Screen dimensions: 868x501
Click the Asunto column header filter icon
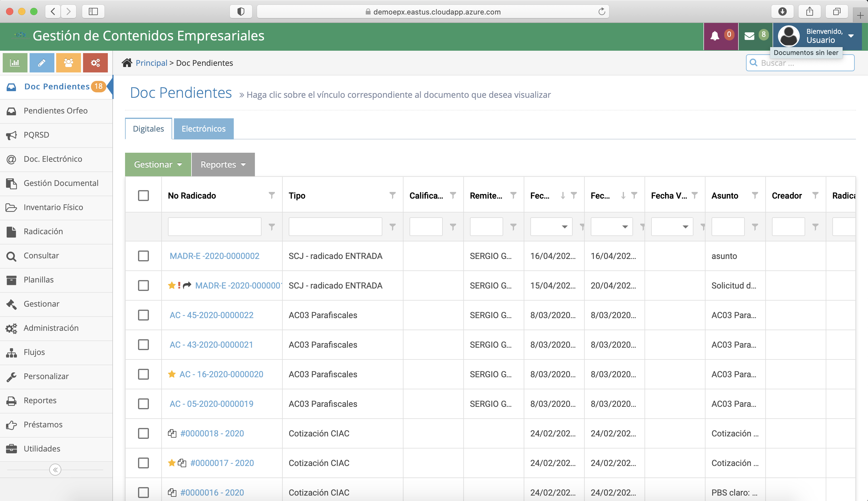click(755, 196)
